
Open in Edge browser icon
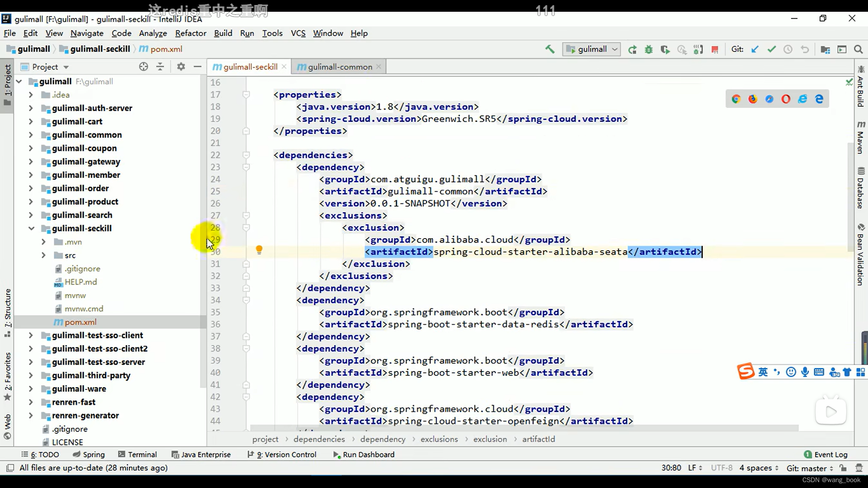819,99
